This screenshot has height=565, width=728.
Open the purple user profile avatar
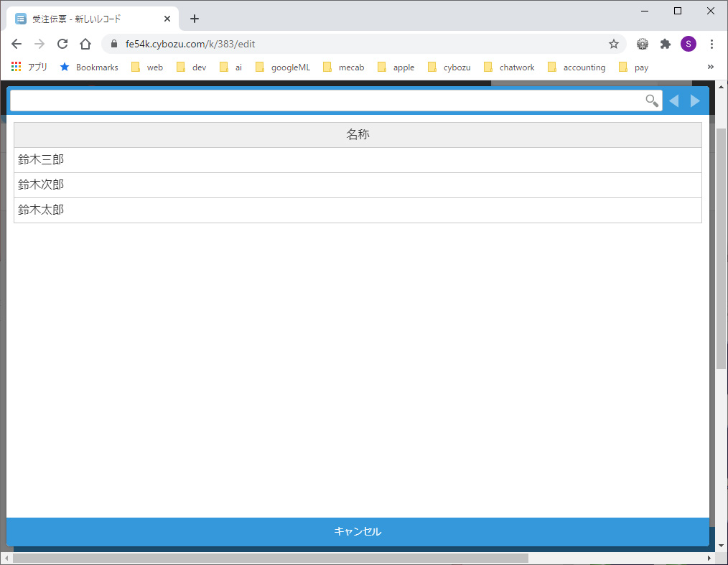pyautogui.click(x=689, y=44)
